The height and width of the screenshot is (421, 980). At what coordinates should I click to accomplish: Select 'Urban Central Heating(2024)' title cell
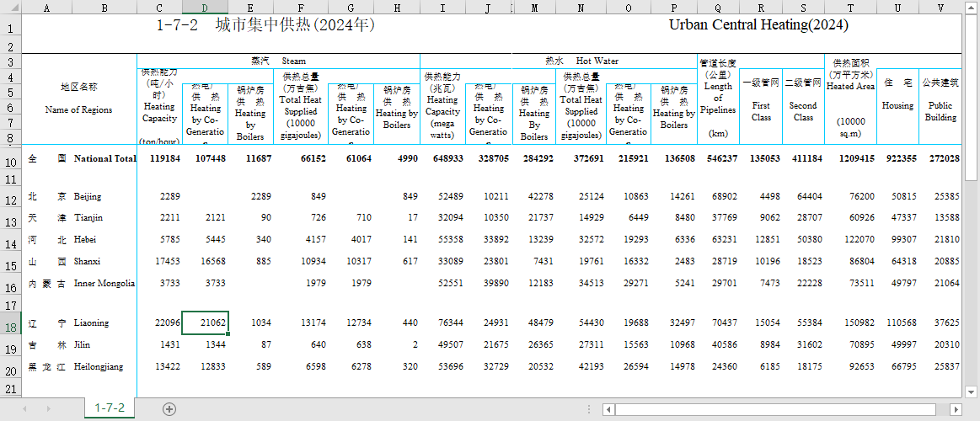(758, 25)
